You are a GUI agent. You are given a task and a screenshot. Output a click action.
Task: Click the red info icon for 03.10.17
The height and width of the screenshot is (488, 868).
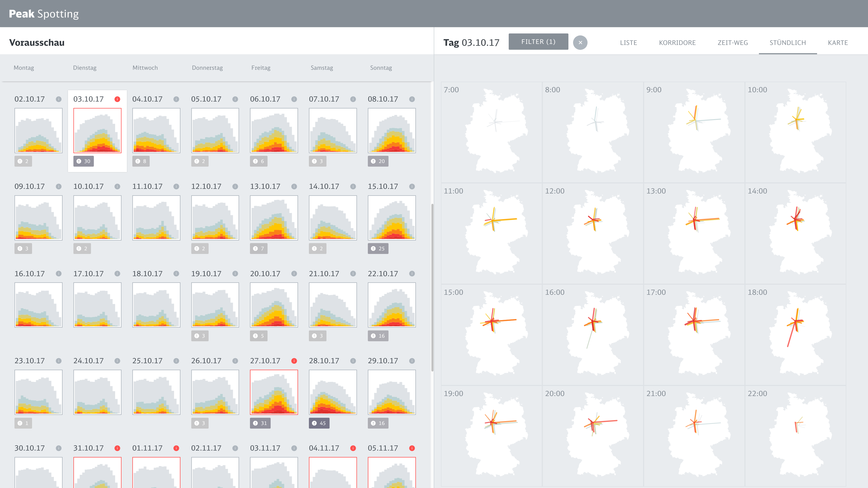117,99
